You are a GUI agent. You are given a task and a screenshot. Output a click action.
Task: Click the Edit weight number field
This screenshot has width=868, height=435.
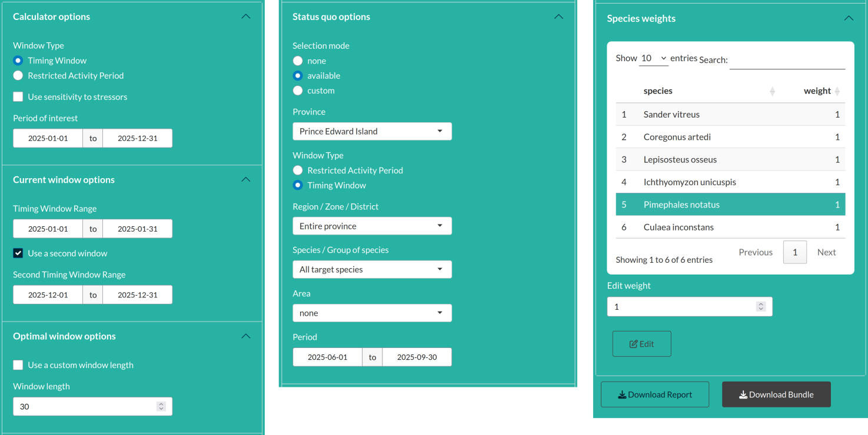[690, 306]
